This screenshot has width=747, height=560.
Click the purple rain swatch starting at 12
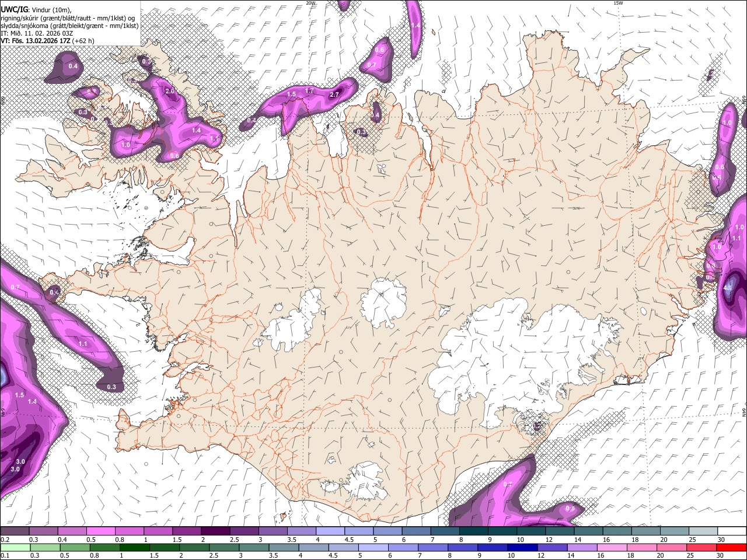point(552,547)
